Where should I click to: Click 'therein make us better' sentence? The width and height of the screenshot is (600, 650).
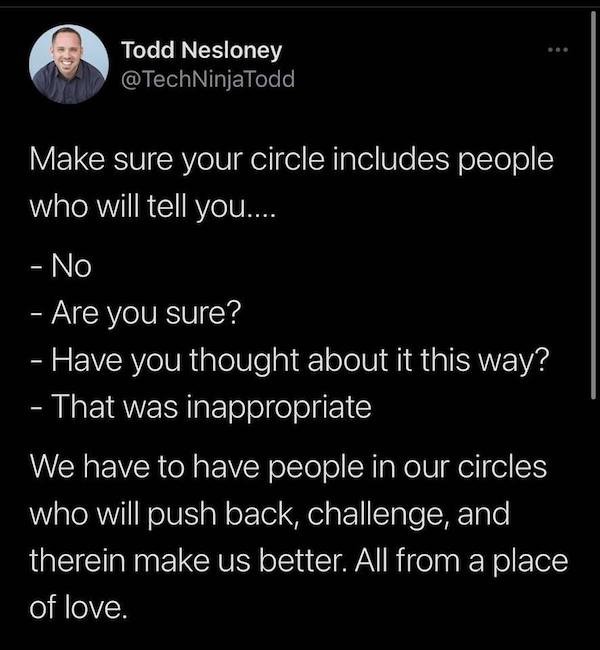pos(188,561)
